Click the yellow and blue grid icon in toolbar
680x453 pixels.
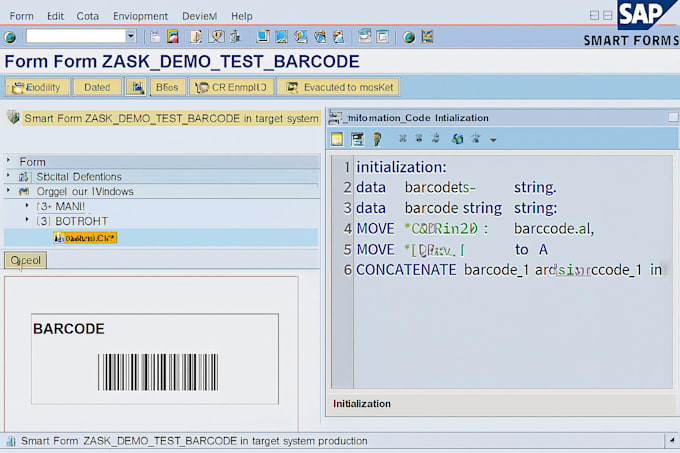[x=427, y=37]
